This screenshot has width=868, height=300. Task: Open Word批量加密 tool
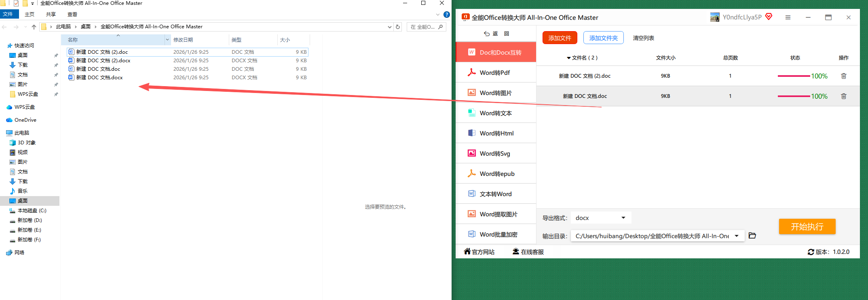click(x=496, y=235)
